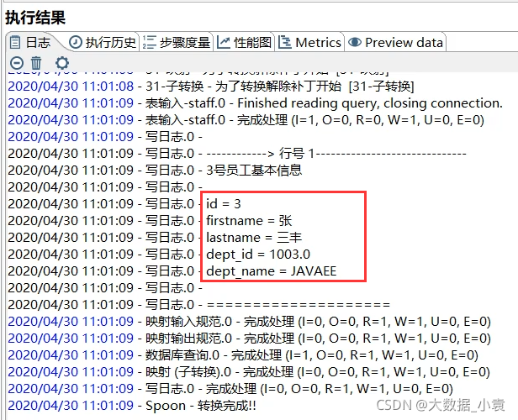Viewport: 518px width, 420px height.
Task: Select log line '3号员工基本信息'
Action: tap(155, 171)
